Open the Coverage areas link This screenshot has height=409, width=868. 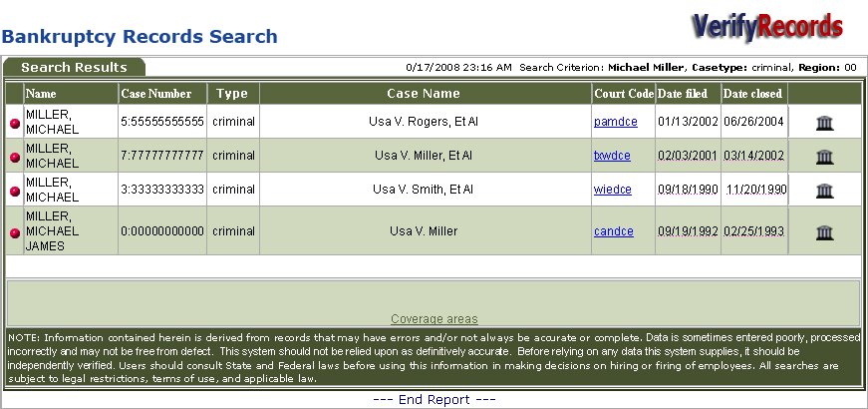pos(434,319)
